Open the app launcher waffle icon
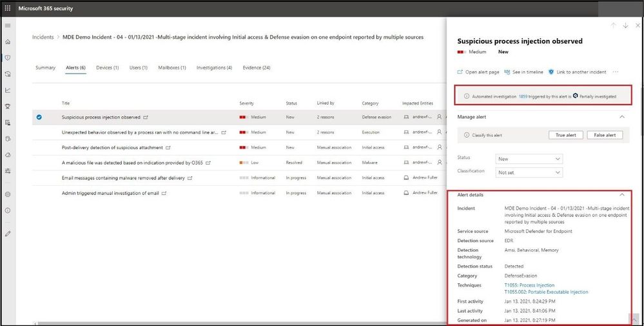The height and width of the screenshot is (326, 644). click(x=7, y=8)
